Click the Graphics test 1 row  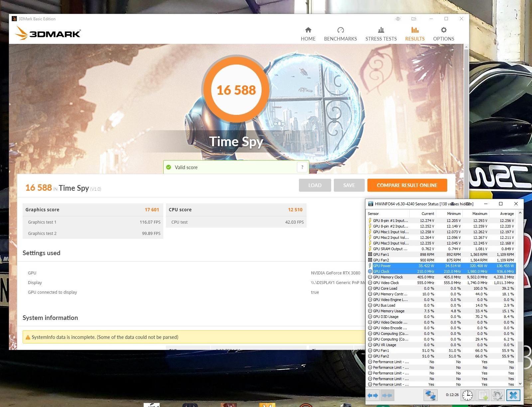[x=93, y=222]
